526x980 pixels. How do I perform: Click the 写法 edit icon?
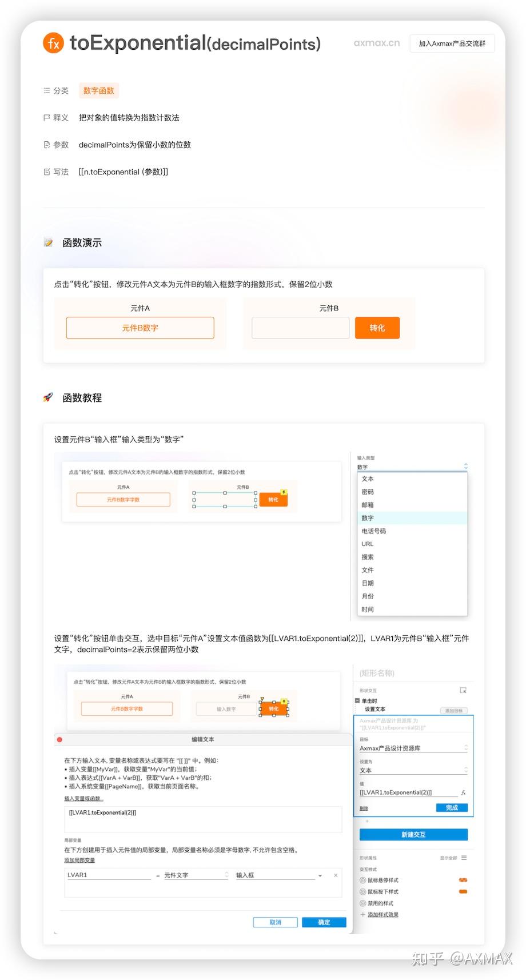coord(47,172)
